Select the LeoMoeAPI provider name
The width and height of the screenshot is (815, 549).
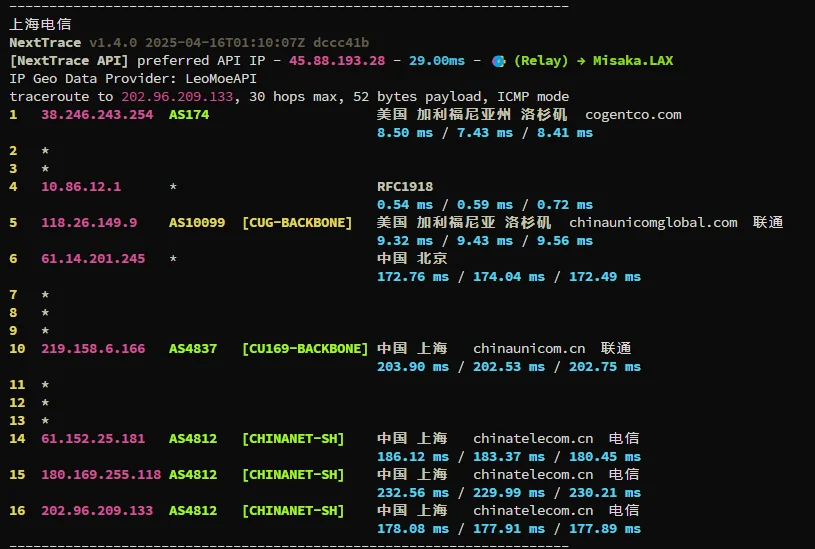coord(221,79)
